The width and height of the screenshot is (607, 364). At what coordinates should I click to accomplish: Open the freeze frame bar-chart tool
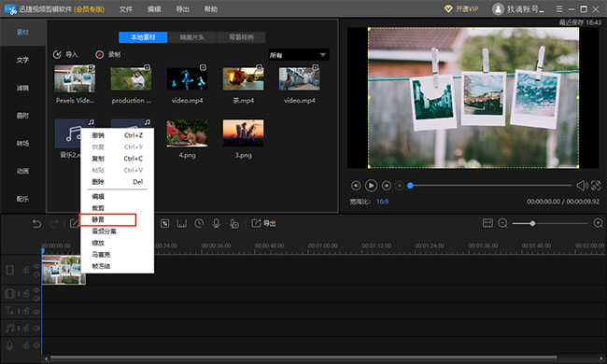pyautogui.click(x=182, y=224)
